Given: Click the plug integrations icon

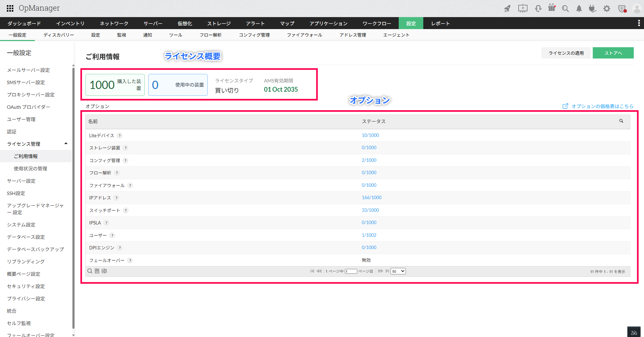Looking at the screenshot, I should [x=592, y=9].
